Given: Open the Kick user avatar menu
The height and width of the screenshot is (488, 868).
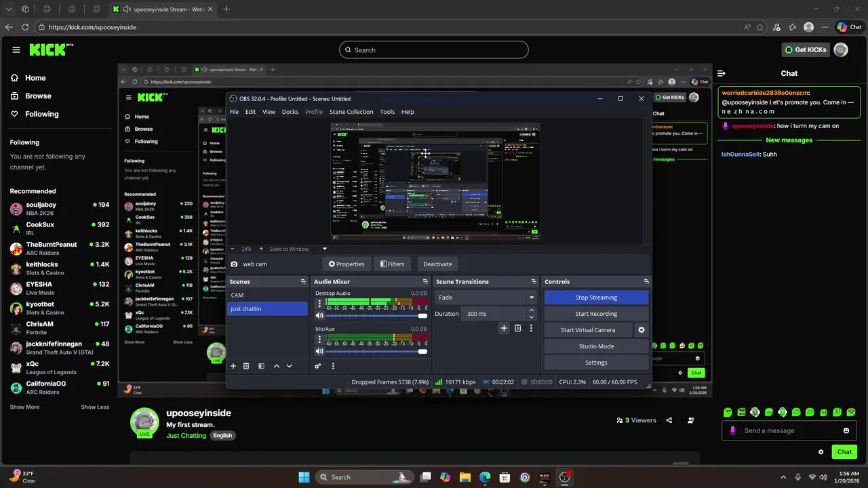Looking at the screenshot, I should point(841,49).
